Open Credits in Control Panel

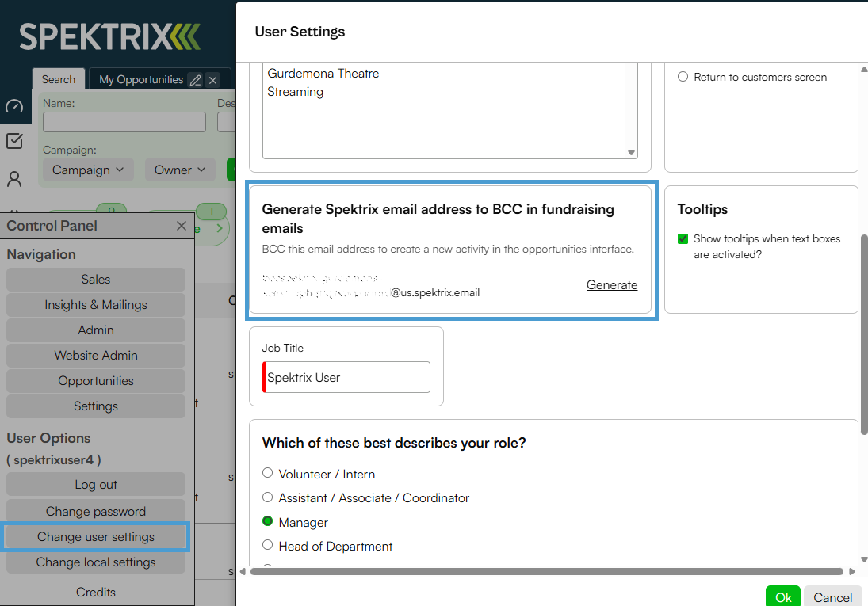click(x=96, y=593)
